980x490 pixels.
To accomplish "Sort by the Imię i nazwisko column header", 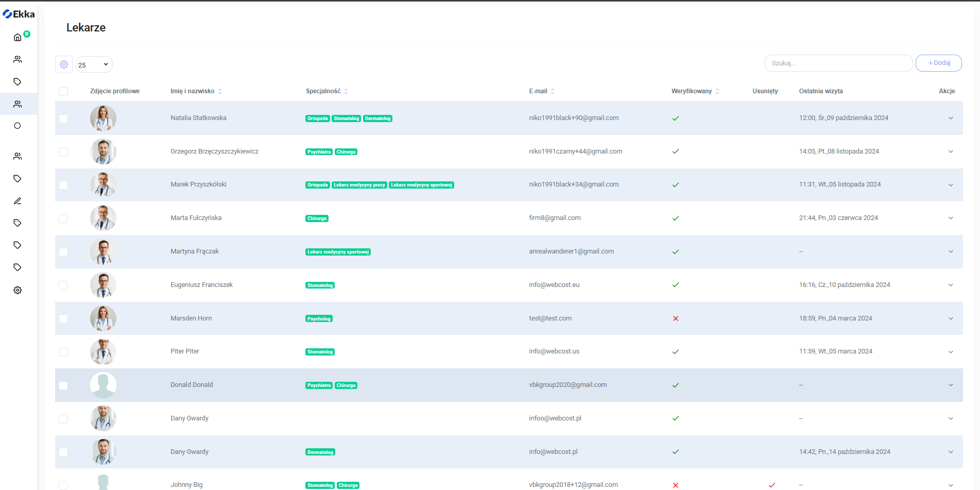I will [193, 91].
